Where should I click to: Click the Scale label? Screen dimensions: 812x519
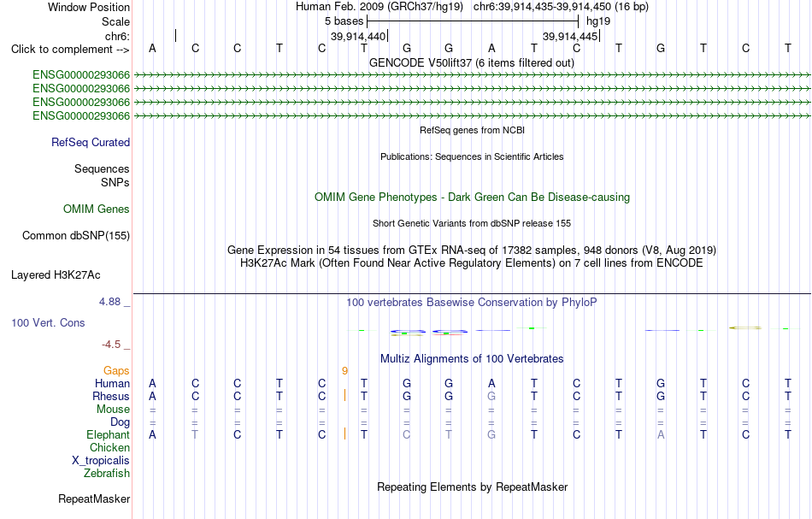coord(115,21)
